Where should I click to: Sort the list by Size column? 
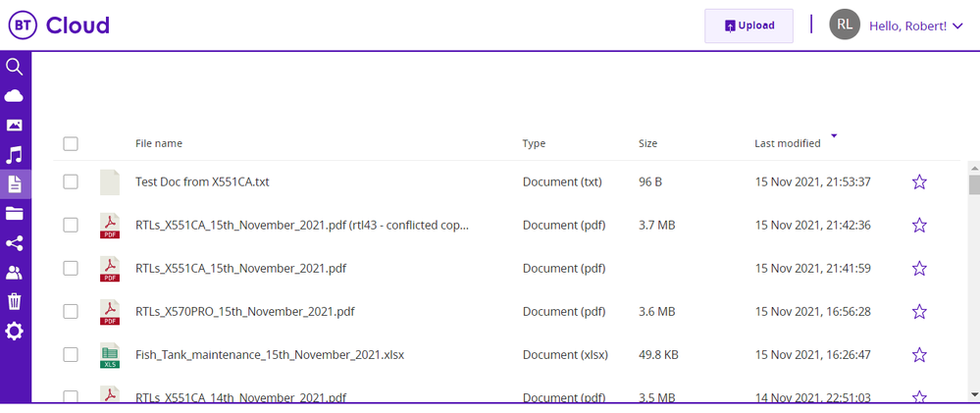point(647,143)
